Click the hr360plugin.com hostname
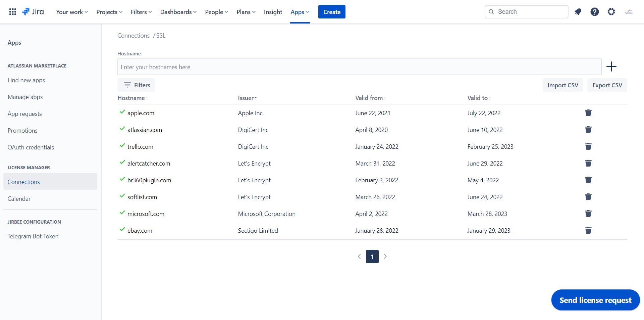Screen dimensions: 644x320 [x=149, y=180]
